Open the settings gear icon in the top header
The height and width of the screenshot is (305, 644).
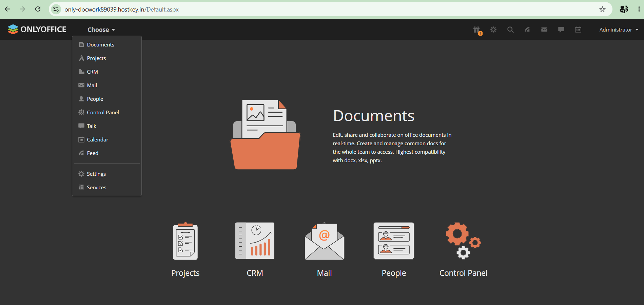[493, 30]
